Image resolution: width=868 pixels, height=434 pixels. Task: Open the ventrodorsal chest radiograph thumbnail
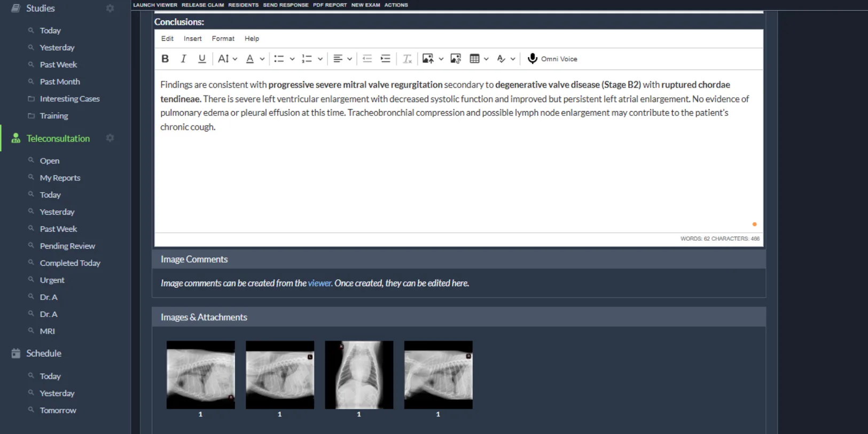pos(359,375)
